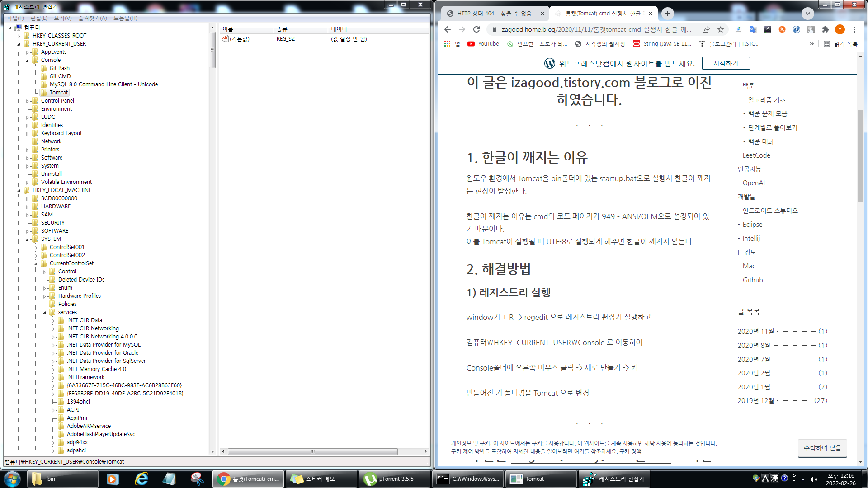Screen dimensions: 868x488
Task: Open the Chrome three-dot menu
Action: click(x=854, y=29)
